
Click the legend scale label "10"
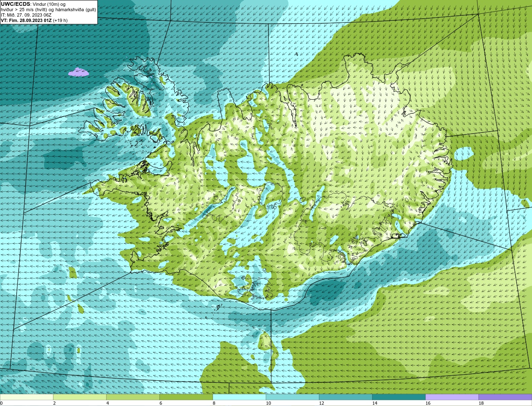268,403
